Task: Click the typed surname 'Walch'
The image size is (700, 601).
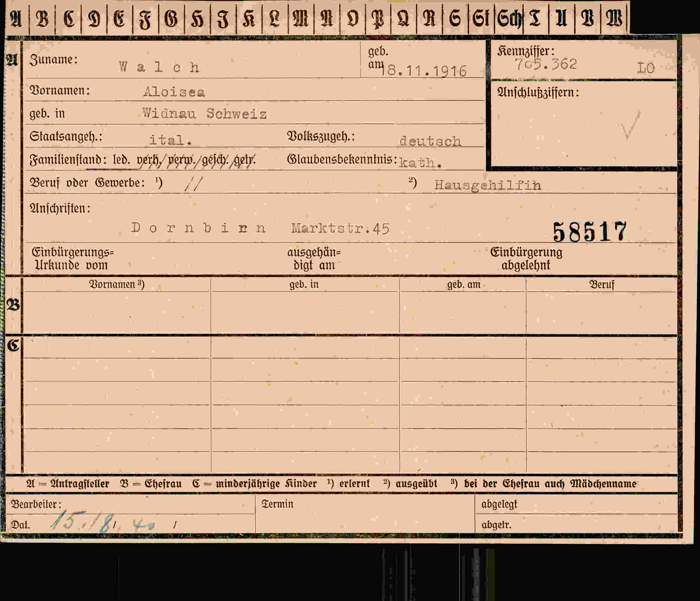Action: [x=159, y=67]
